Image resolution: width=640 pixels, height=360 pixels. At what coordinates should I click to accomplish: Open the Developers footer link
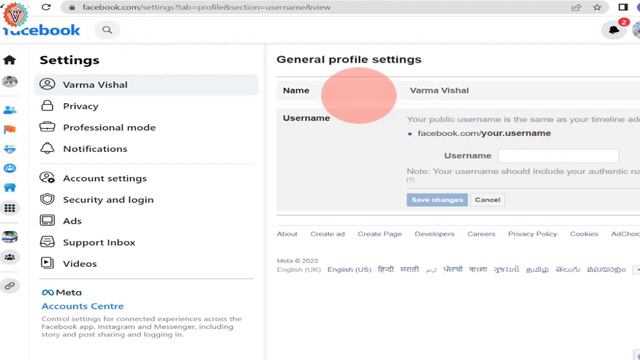(434, 234)
